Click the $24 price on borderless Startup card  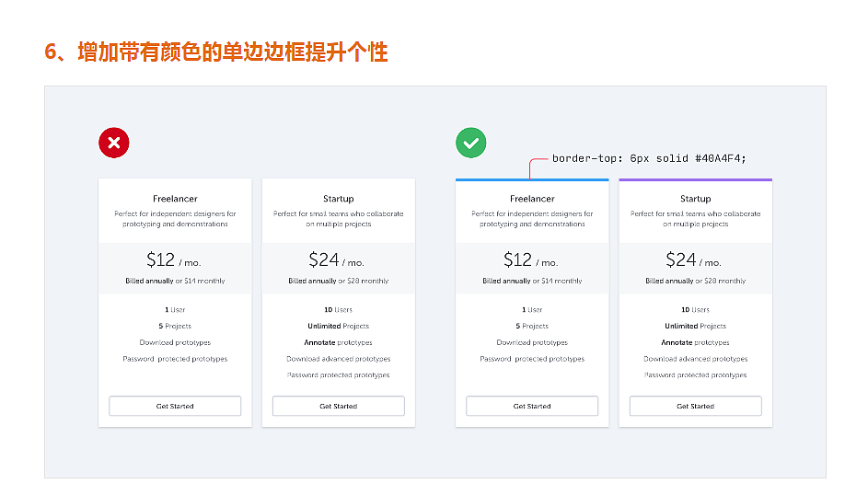(x=324, y=260)
